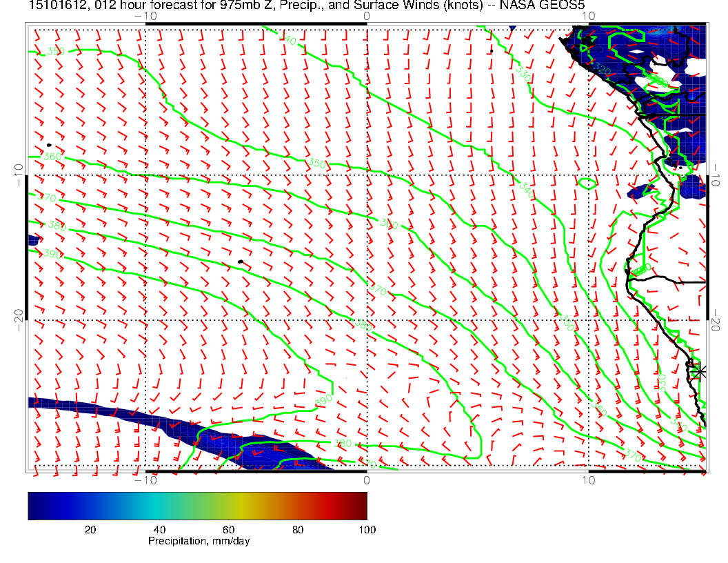
Task: Click the 100 tick label on the colorbar
Action: (367, 529)
